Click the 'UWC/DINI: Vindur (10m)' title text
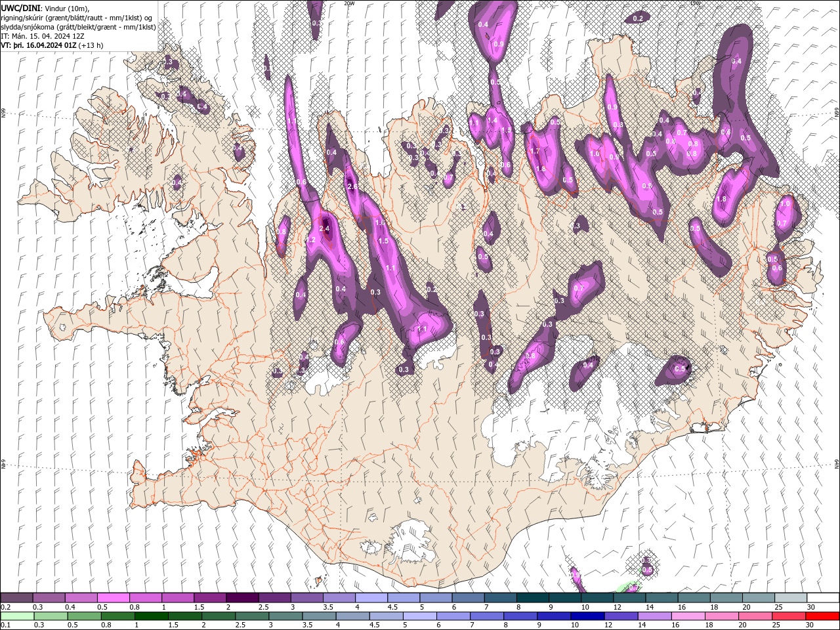Screen dimensions: 840x630 (45, 8)
